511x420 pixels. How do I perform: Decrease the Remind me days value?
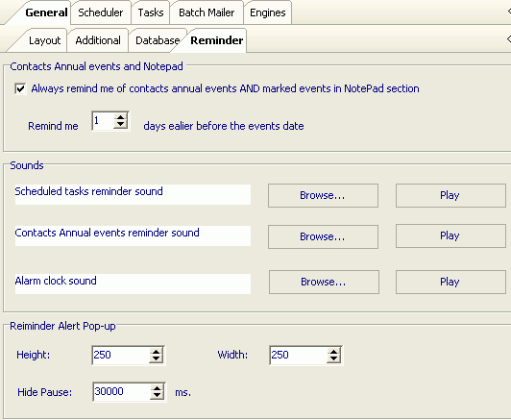(x=121, y=125)
